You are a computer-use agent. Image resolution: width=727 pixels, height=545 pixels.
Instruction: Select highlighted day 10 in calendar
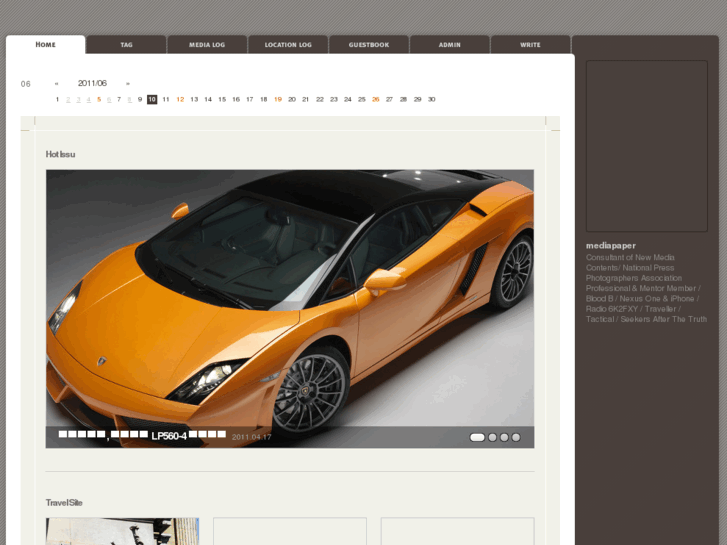152,99
